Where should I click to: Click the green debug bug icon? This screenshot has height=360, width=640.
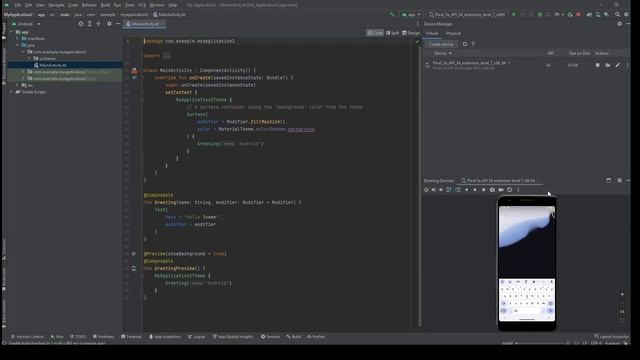[x=540, y=14]
